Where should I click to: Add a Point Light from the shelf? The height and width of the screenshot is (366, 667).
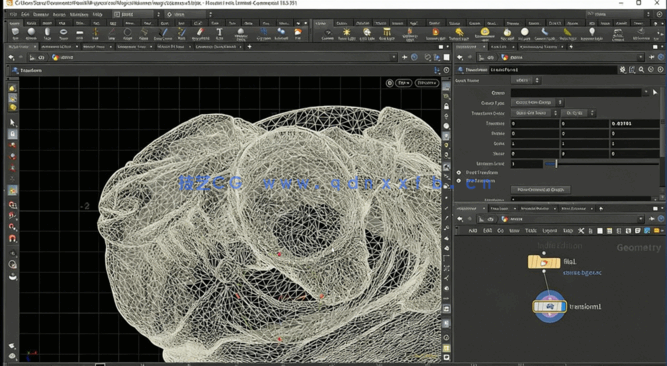pos(347,34)
